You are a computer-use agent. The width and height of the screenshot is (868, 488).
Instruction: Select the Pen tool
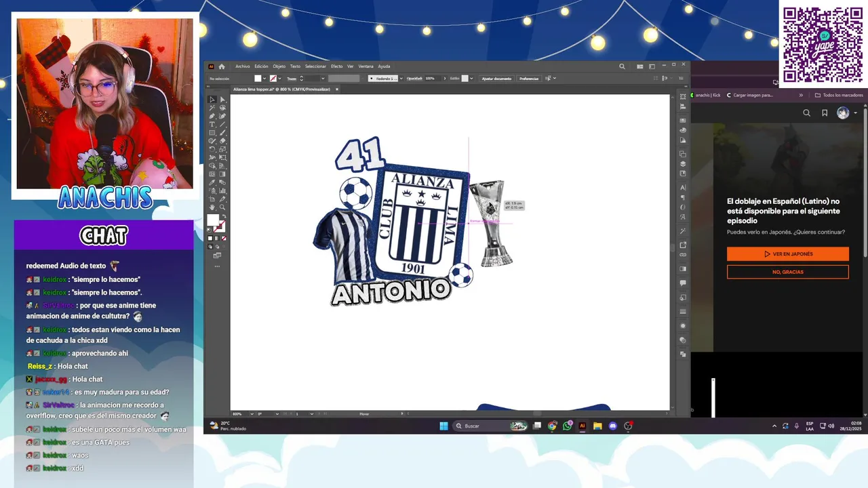pyautogui.click(x=212, y=116)
